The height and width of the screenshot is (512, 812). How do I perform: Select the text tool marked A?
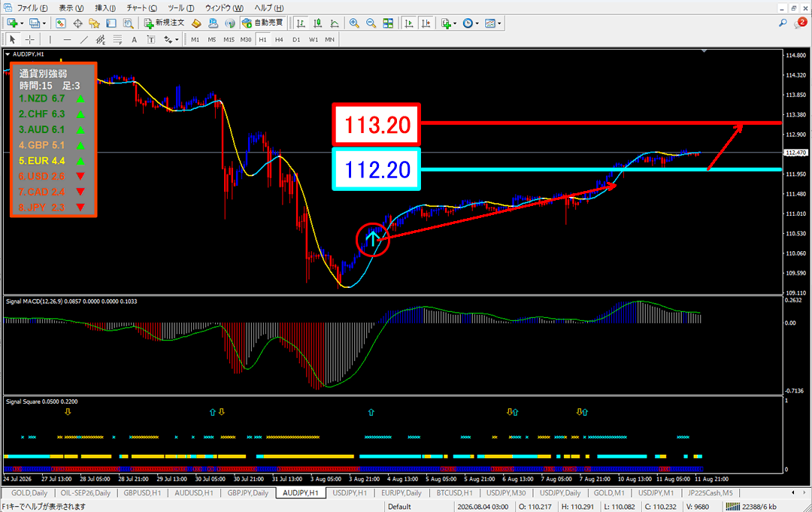click(x=134, y=39)
